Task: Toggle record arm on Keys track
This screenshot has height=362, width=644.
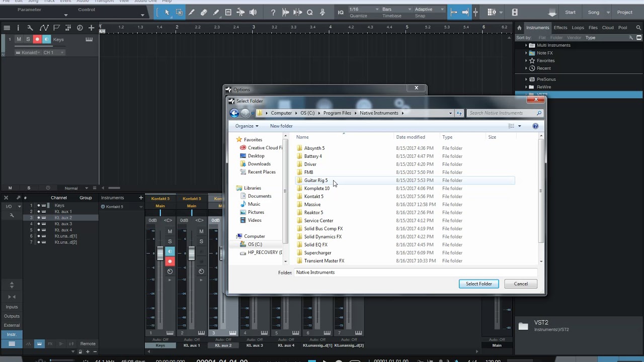Action: click(x=37, y=39)
